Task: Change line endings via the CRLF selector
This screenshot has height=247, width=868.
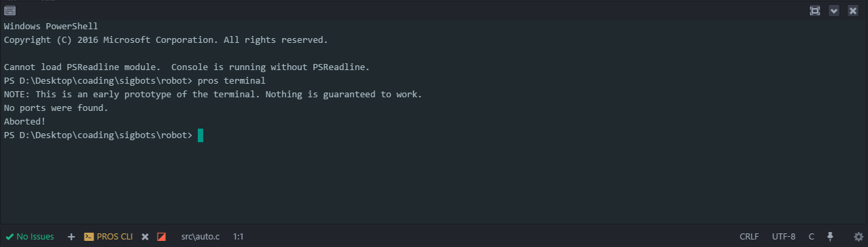Action: pos(749,237)
